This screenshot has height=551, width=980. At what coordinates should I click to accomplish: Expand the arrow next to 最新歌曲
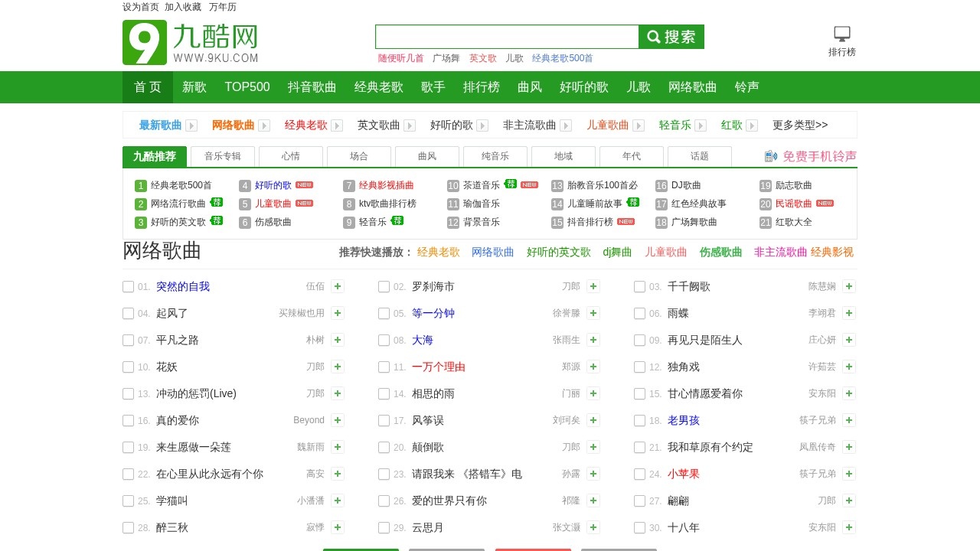pos(190,125)
